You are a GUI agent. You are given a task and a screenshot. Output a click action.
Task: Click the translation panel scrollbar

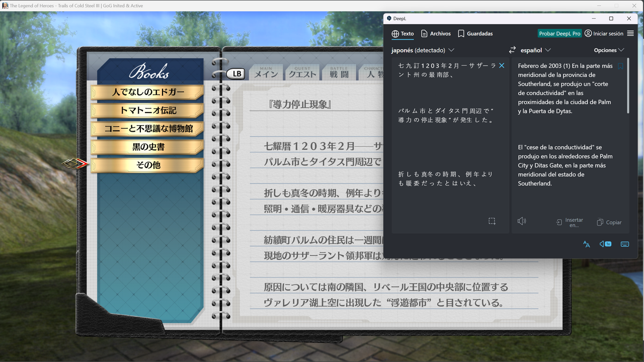click(628, 86)
